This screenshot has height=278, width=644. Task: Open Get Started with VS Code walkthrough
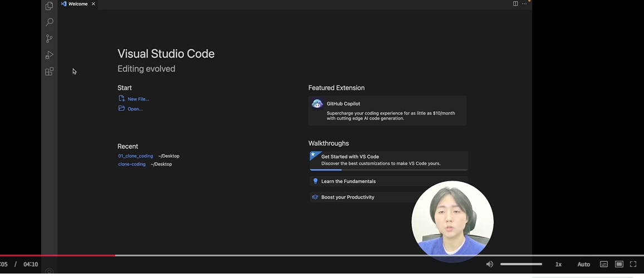[x=389, y=161]
